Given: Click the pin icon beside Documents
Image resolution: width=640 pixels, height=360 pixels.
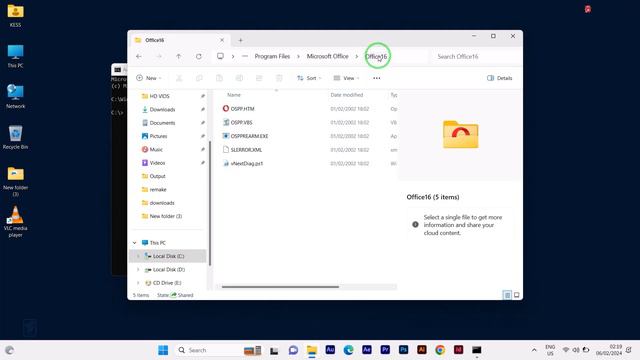Looking at the screenshot, I should click(x=202, y=123).
